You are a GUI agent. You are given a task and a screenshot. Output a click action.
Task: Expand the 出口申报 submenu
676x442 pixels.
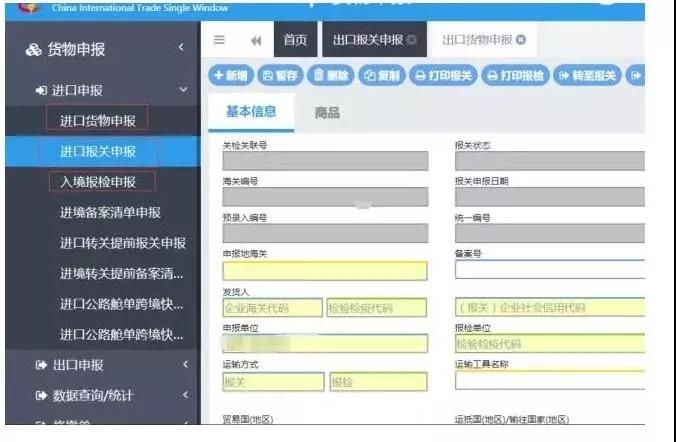pos(184,365)
